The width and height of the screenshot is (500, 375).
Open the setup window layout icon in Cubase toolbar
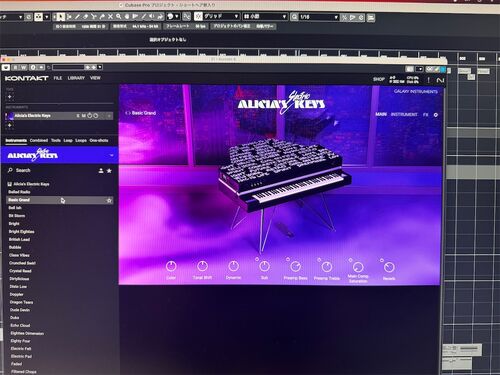(x=371, y=17)
